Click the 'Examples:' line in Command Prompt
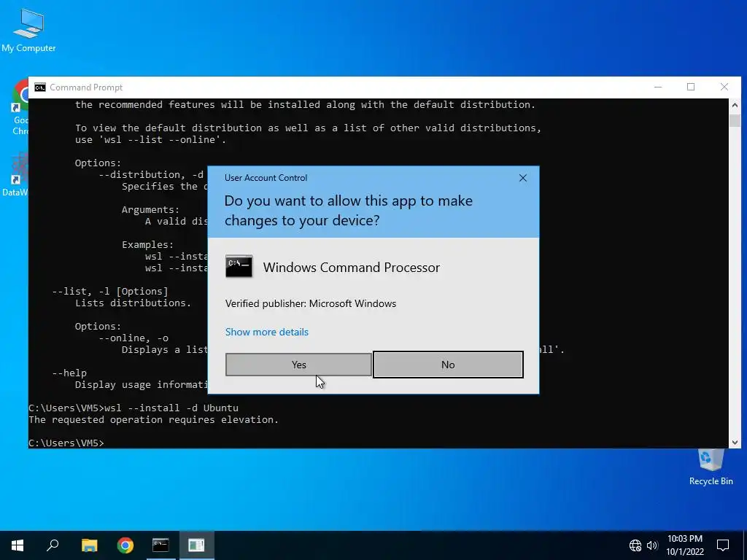This screenshot has width=747, height=560. click(x=147, y=244)
